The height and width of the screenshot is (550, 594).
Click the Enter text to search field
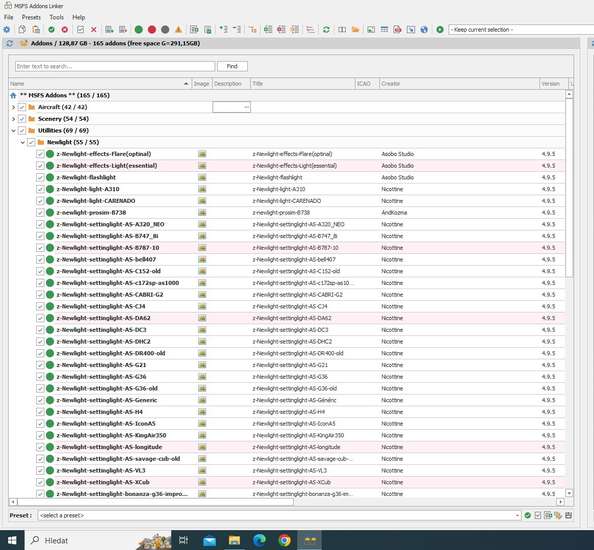coord(115,66)
